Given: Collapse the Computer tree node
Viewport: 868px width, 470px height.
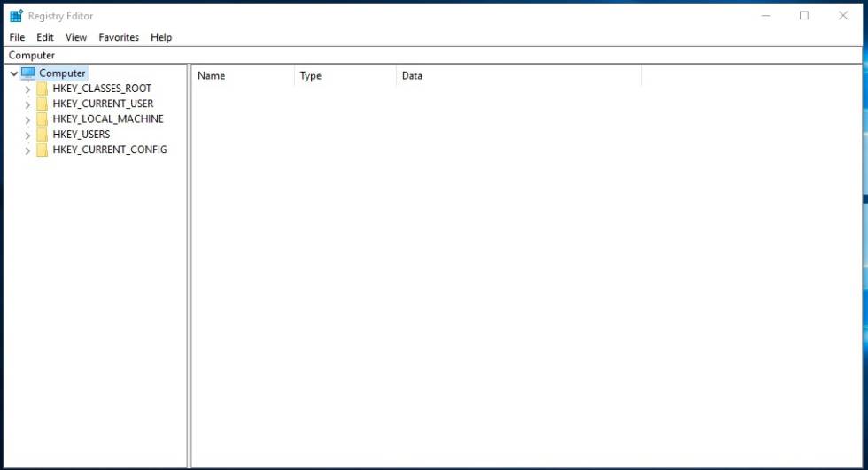Looking at the screenshot, I should (x=14, y=73).
